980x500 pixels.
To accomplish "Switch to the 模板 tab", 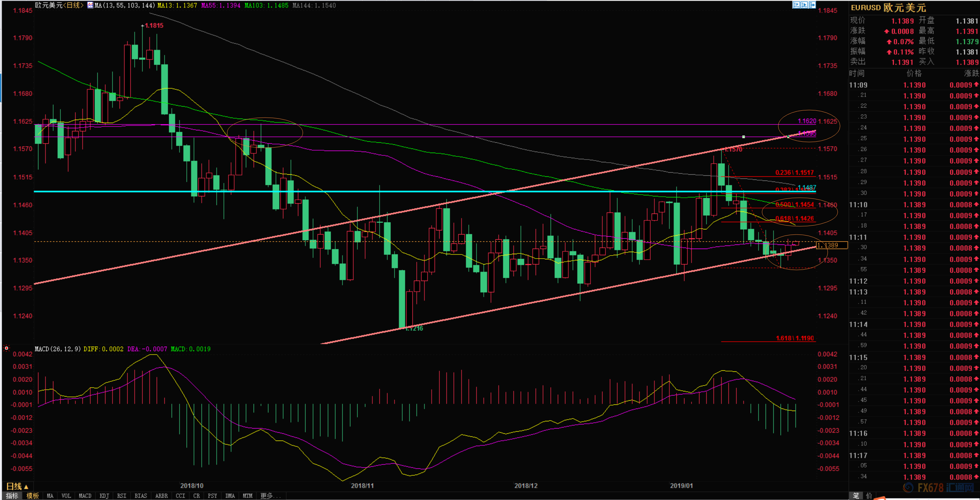I will [x=32, y=496].
